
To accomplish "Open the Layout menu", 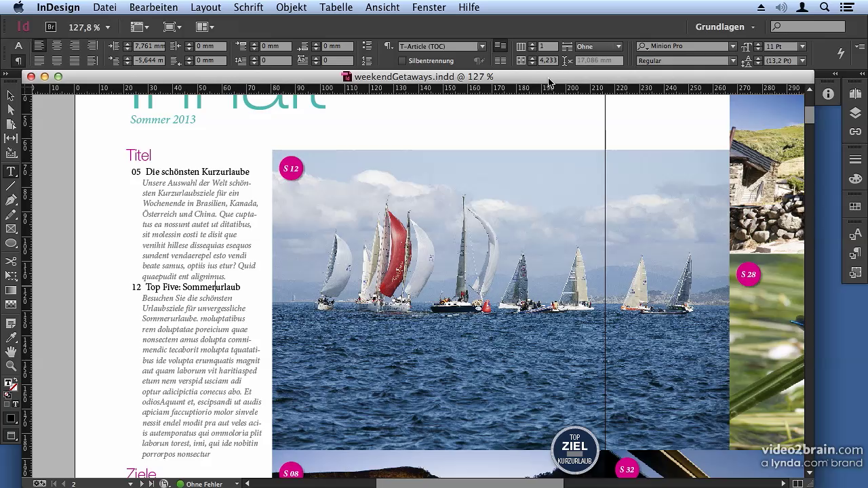I will (206, 7).
